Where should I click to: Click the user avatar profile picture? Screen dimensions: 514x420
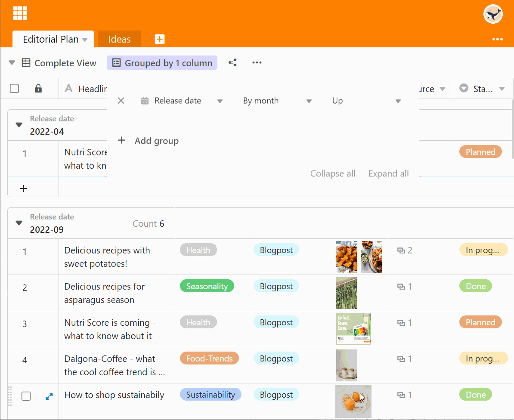pos(493,14)
